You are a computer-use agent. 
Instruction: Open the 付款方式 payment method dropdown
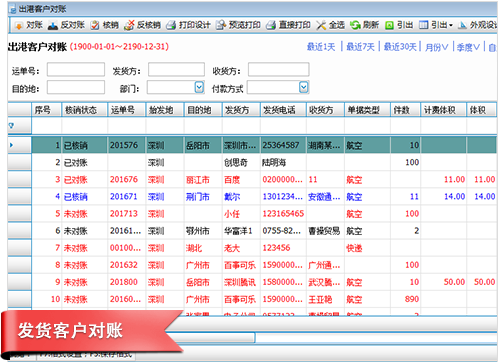pyautogui.click(x=303, y=88)
